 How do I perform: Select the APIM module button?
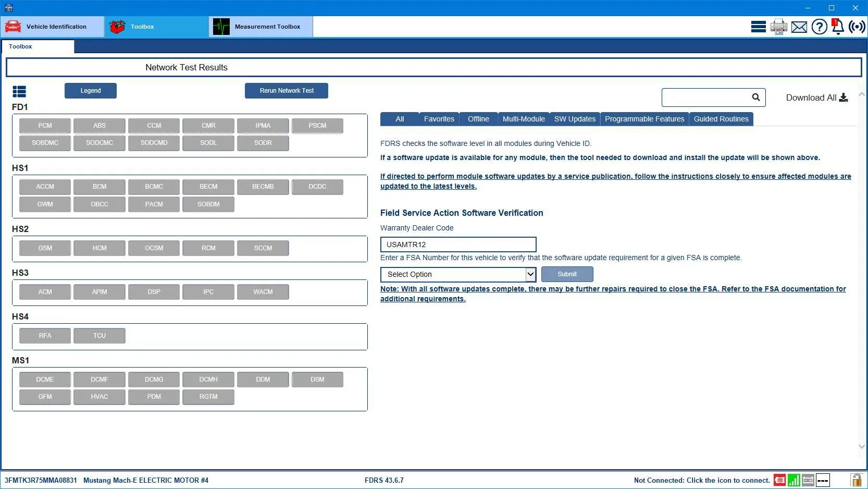(100, 292)
